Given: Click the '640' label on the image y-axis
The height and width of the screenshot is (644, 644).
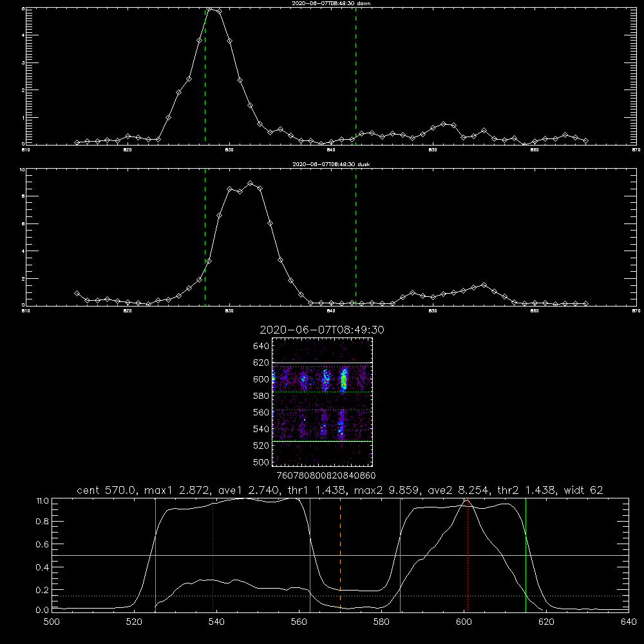Looking at the screenshot, I should (x=261, y=346).
